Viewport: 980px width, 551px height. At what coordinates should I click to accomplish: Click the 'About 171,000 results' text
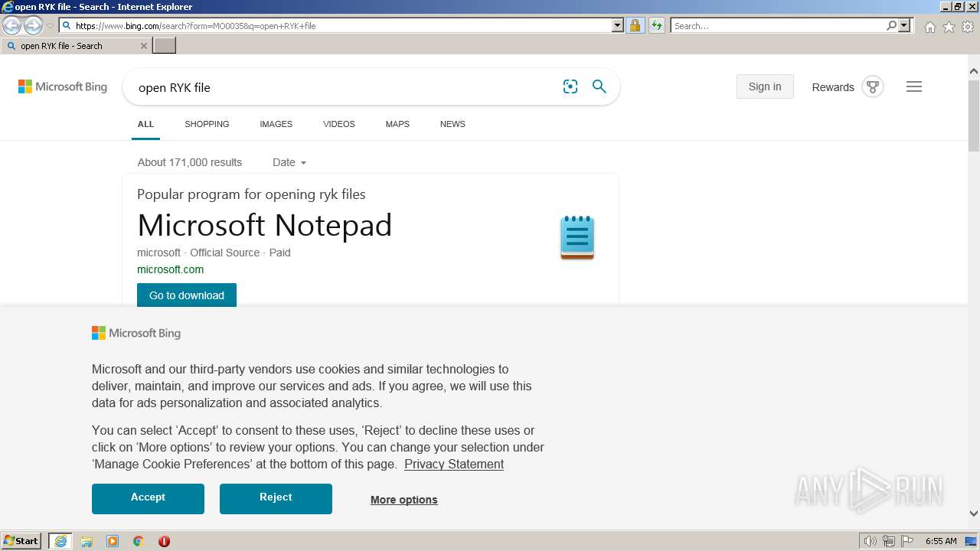[190, 162]
